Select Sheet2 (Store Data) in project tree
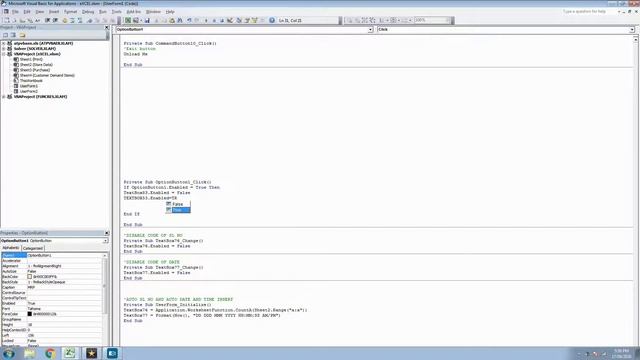 (x=36, y=64)
